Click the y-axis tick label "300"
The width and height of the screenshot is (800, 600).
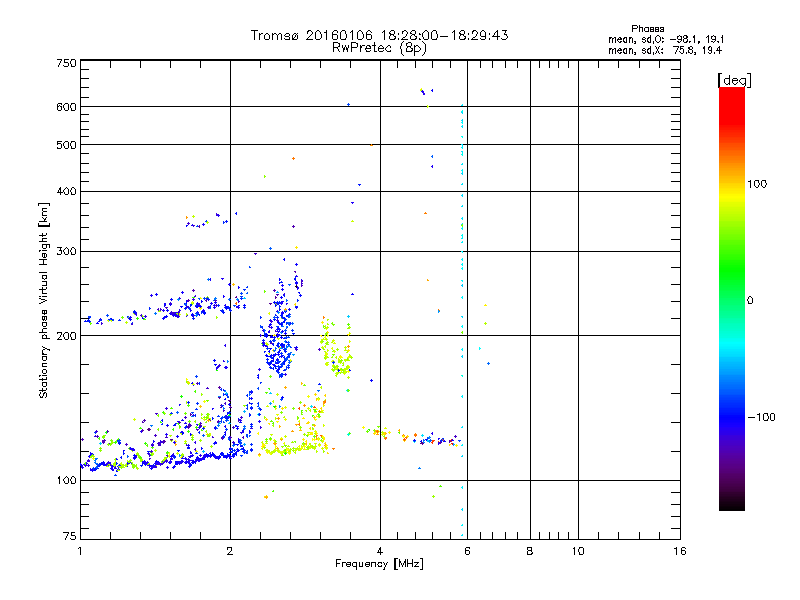(x=66, y=251)
